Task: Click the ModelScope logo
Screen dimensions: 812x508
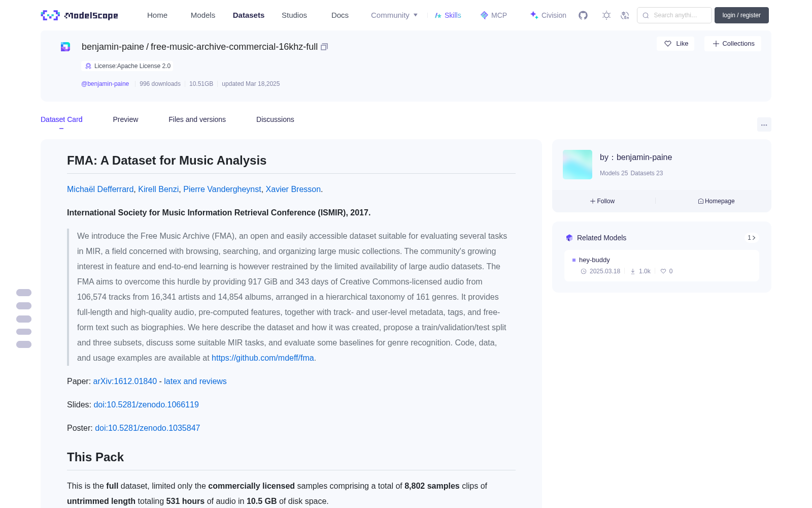Action: [x=79, y=15]
